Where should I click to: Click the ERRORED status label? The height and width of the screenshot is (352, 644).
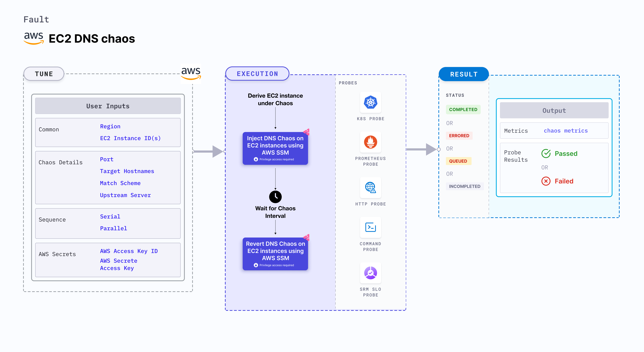[459, 136]
